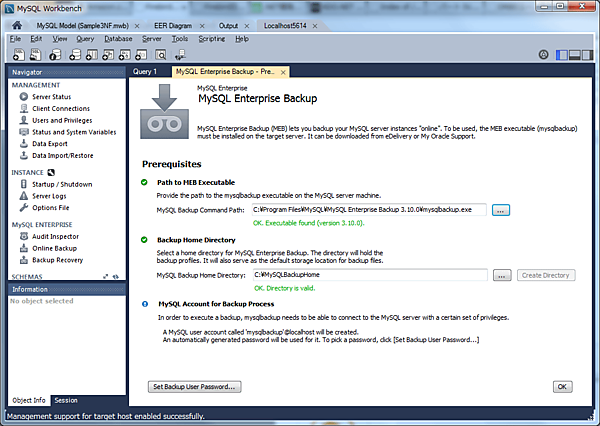
Task: Switch to Localhost5614 tab
Action: click(285, 26)
